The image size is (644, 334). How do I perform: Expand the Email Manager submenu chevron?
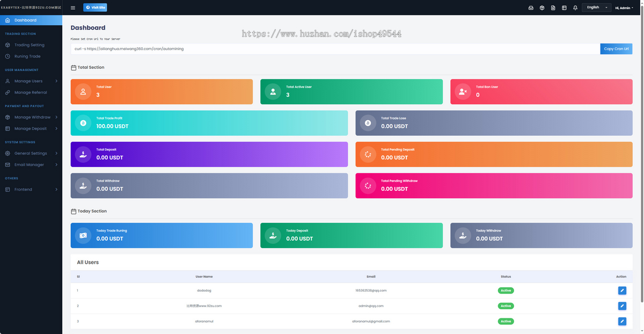56,165
